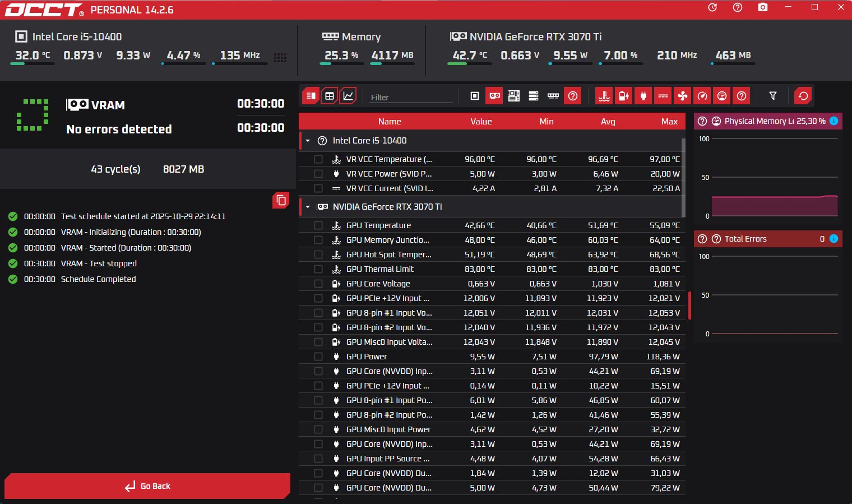
Task: Tick the VR VCC Temperature checkbox
Action: [x=318, y=159]
